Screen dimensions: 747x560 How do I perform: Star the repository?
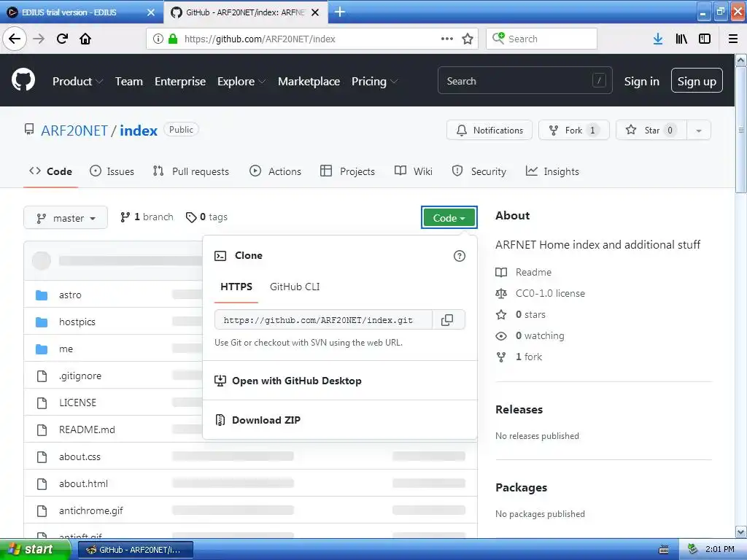coord(651,130)
